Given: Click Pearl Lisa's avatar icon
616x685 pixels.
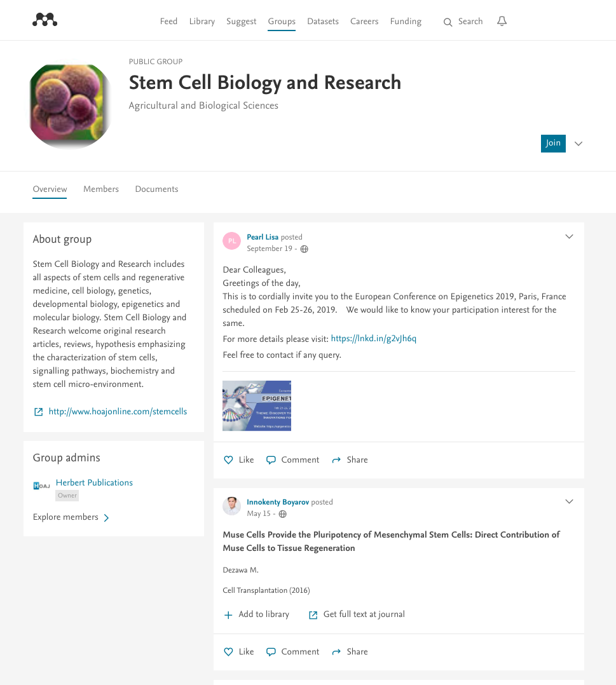Looking at the screenshot, I should (232, 241).
